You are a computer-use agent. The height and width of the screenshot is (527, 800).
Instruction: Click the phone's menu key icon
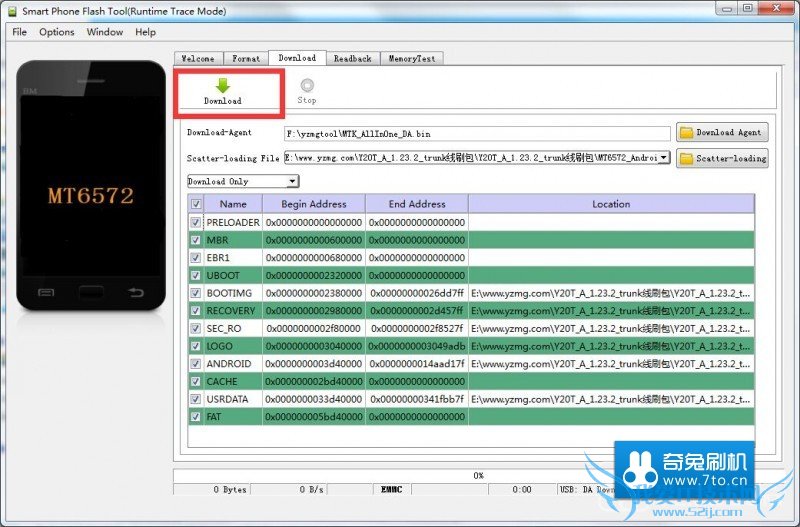click(x=45, y=292)
